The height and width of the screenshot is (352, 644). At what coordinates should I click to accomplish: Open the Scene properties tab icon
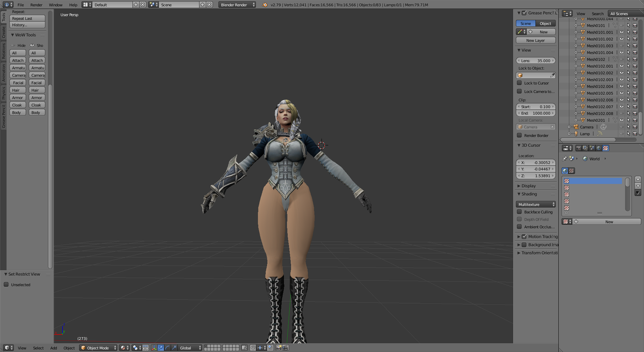pos(592,148)
